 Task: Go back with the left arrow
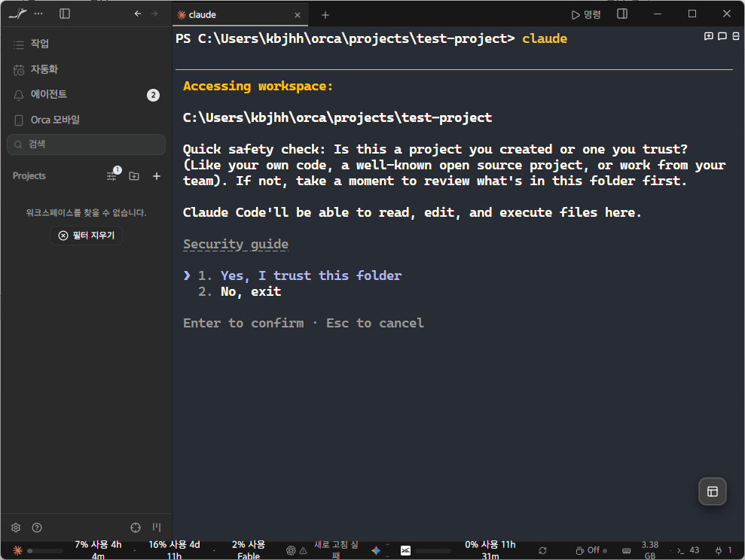(138, 14)
